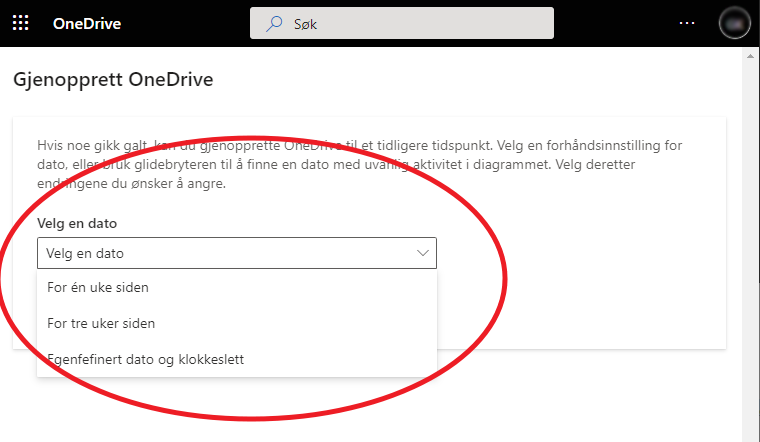
Task: Select For én uke siden option
Action: point(237,287)
